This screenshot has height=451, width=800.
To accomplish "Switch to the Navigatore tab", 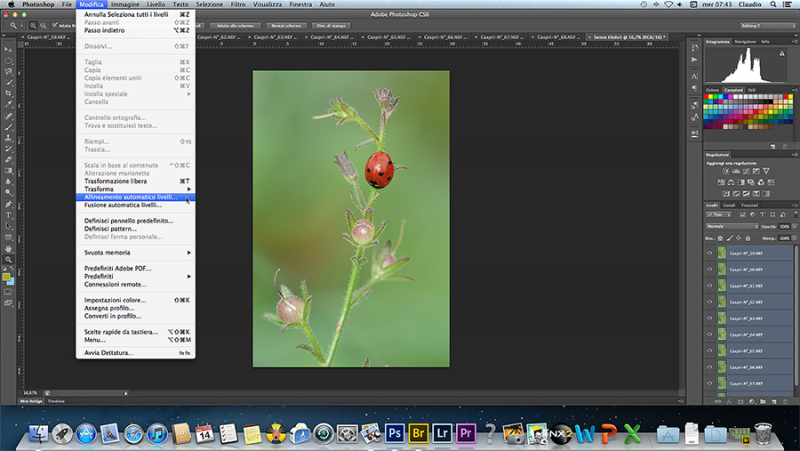I will coord(745,42).
